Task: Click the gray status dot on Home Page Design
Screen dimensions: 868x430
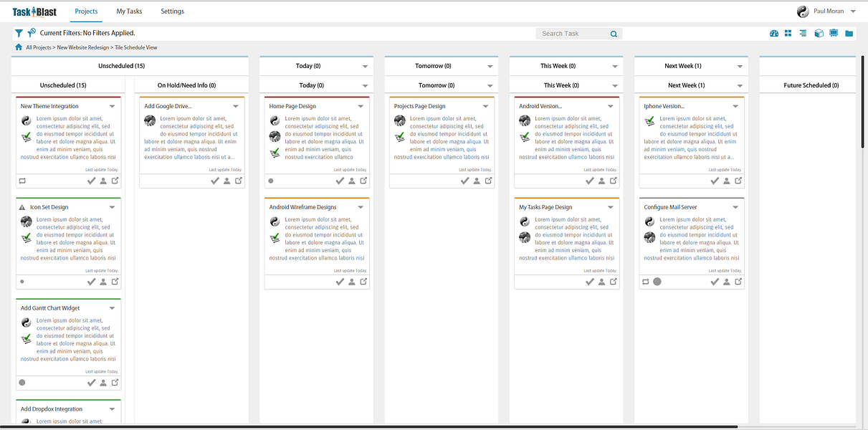Action: coord(271,181)
